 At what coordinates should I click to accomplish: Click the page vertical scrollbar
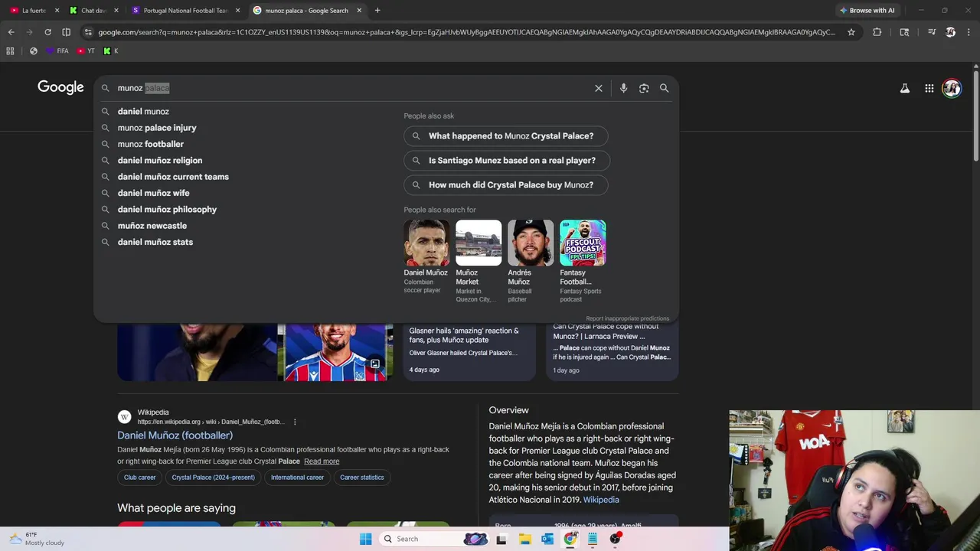pos(976,115)
